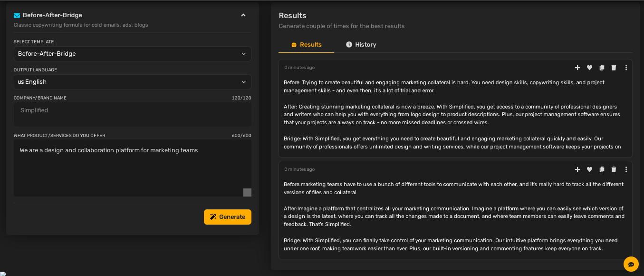
Task: Click the 'WHAT PRODUCT/SERVICES DO YOU OFFER' label
Action: pos(59,136)
